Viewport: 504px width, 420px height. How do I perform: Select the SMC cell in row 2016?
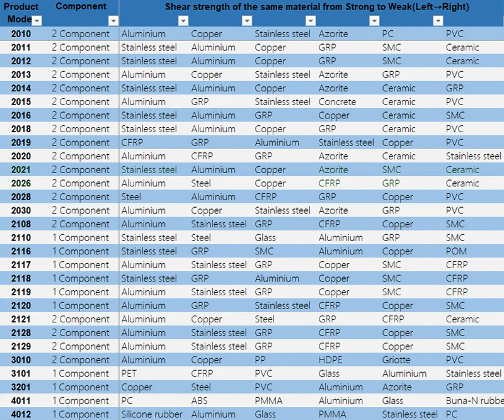(x=455, y=115)
